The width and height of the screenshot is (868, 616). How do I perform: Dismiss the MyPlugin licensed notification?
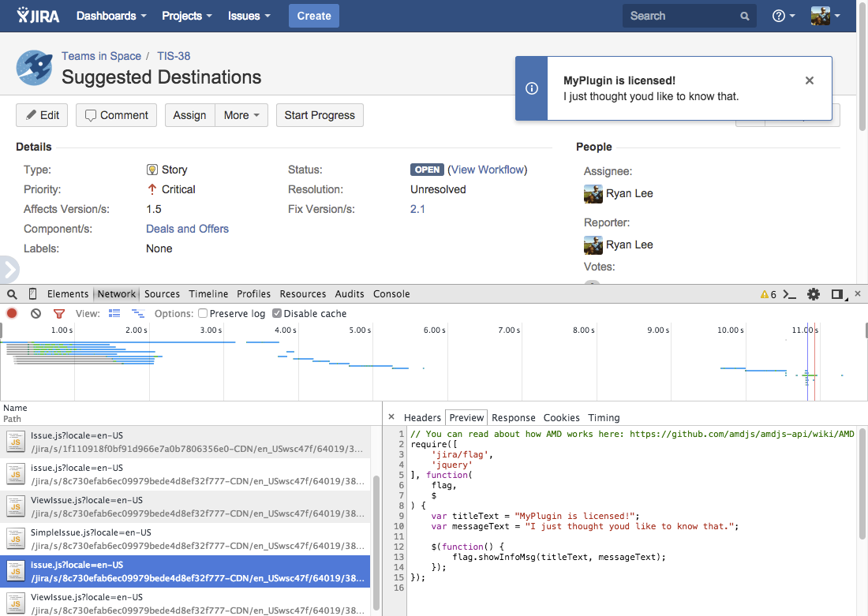click(x=809, y=80)
